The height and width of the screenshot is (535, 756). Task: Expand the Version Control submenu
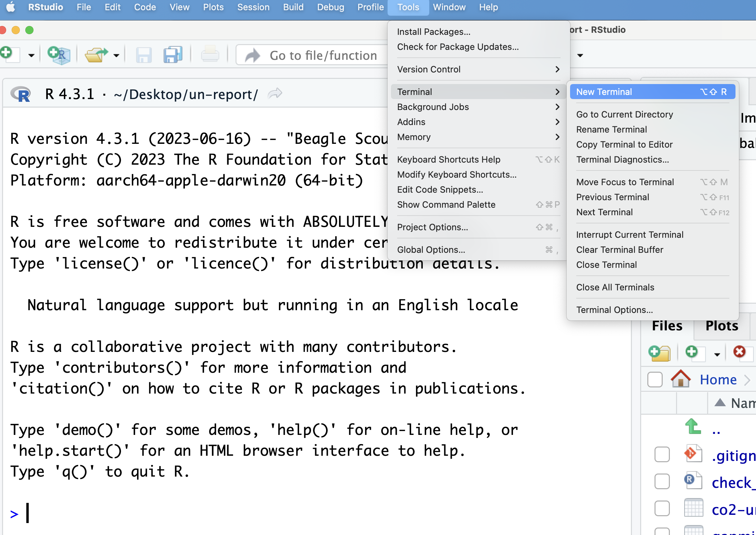(x=478, y=69)
